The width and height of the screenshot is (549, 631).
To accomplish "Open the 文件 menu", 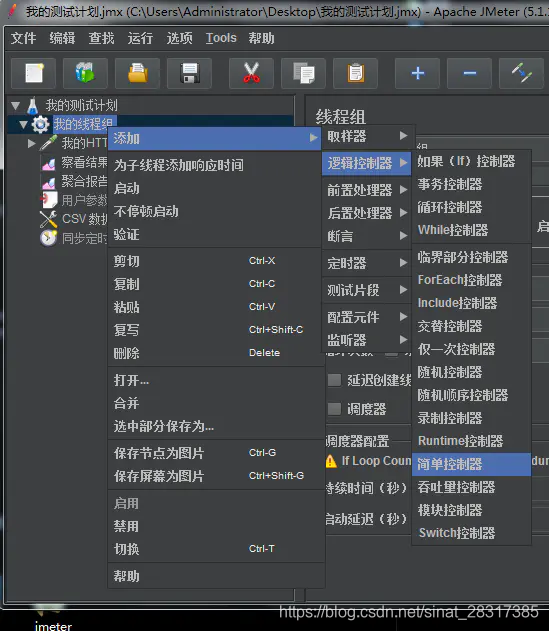I will point(23,38).
